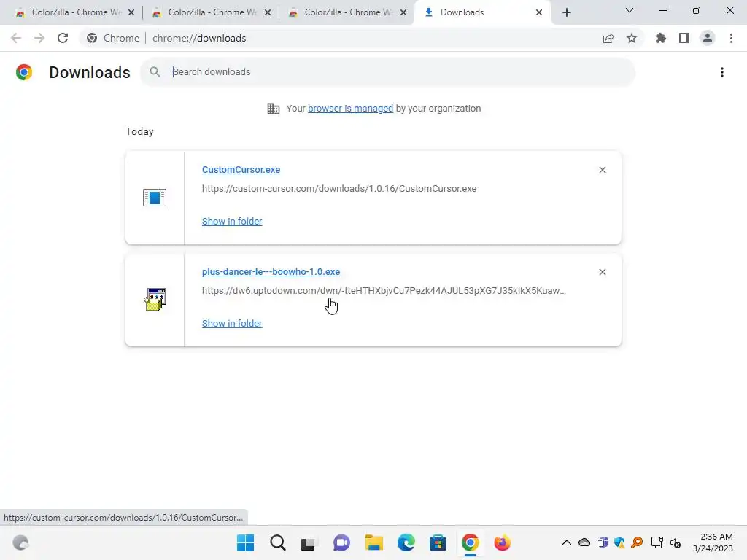
Task: Open the network tray icon
Action: (657, 542)
